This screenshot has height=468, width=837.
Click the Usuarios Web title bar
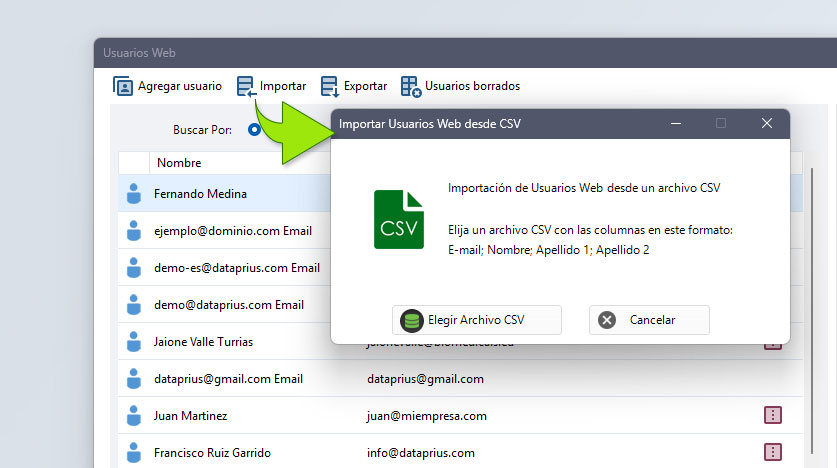tap(465, 53)
